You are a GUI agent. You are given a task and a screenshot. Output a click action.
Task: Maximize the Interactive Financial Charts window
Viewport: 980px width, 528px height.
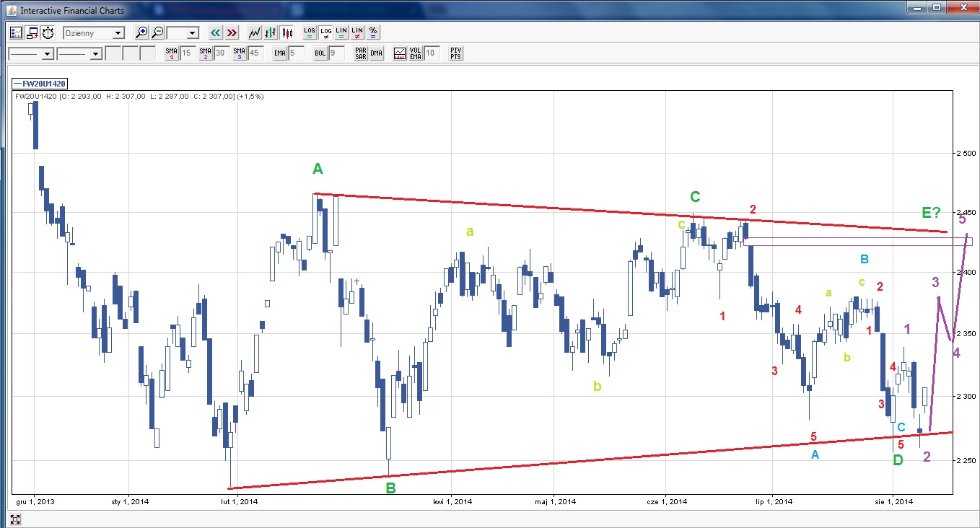tap(937, 8)
